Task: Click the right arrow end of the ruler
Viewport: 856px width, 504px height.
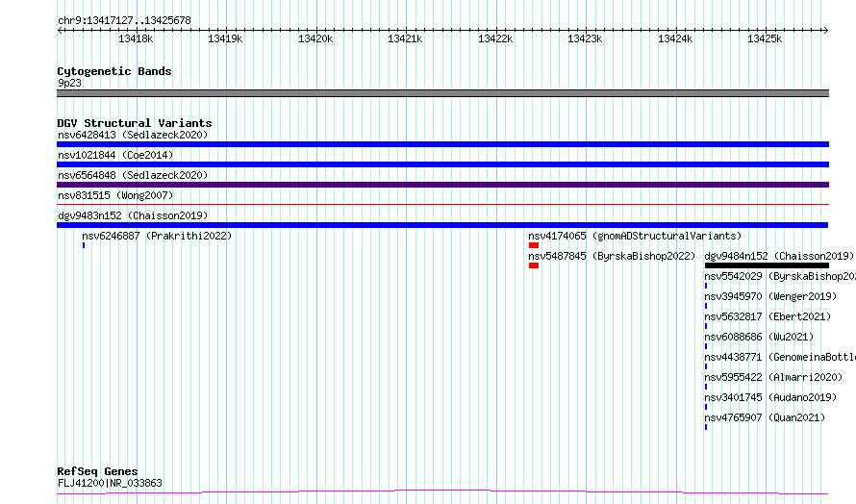Action: coord(826,30)
